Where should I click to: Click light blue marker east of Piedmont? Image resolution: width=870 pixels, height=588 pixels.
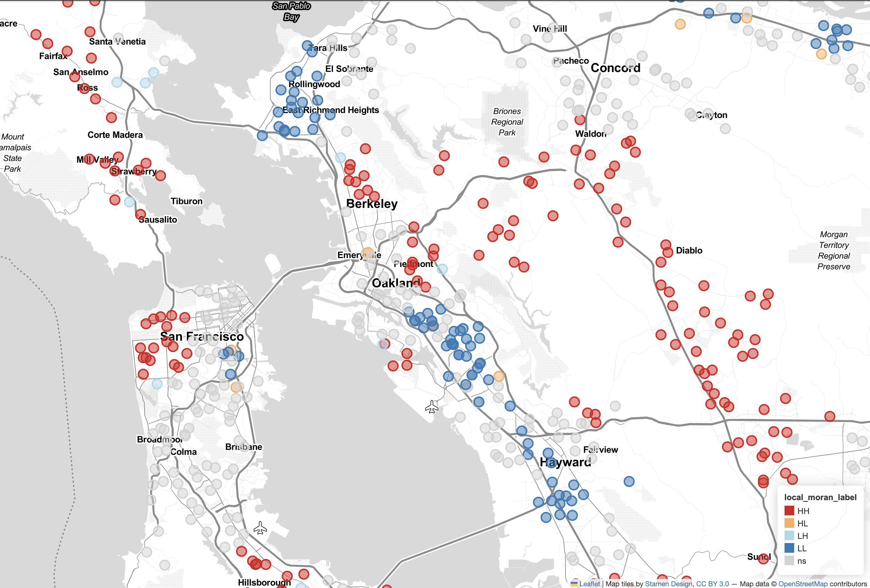(x=442, y=269)
